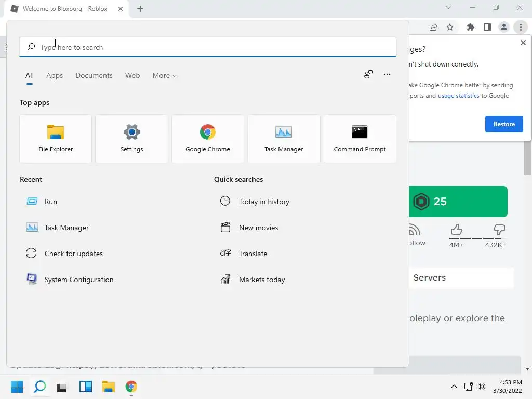This screenshot has width=532, height=399.
Task: Click the Follow feed icon
Action: click(415, 230)
